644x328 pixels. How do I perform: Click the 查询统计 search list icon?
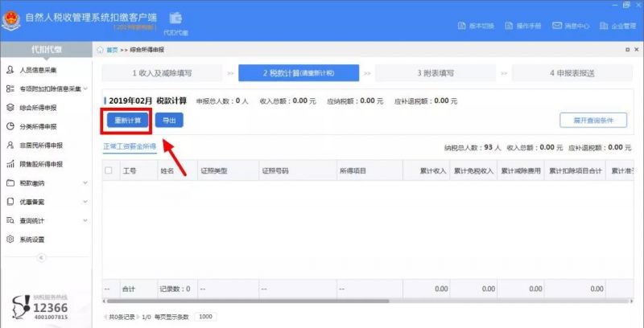10,220
